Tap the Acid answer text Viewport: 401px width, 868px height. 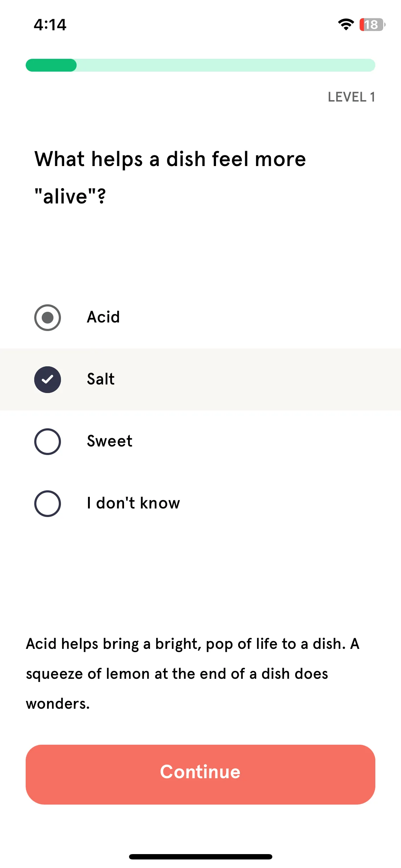[103, 317]
